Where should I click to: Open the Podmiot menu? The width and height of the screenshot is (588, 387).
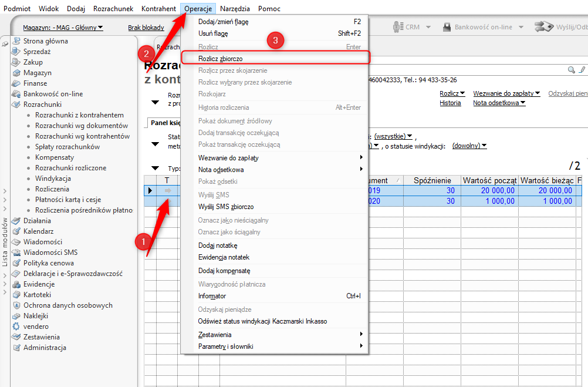(17, 9)
